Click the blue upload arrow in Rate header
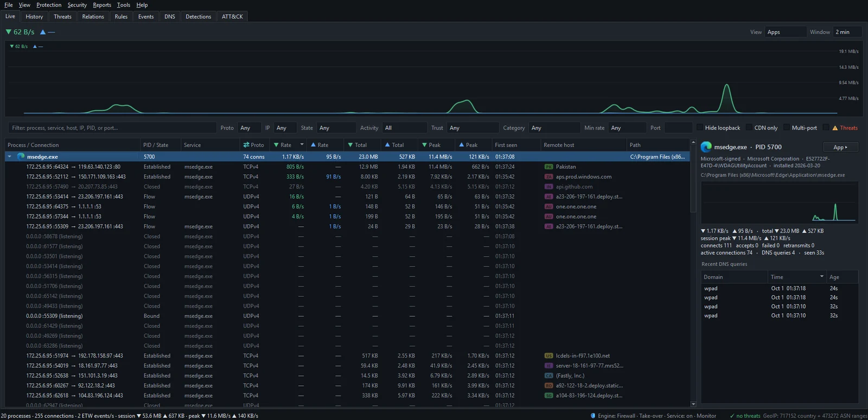The image size is (868, 420). (313, 145)
